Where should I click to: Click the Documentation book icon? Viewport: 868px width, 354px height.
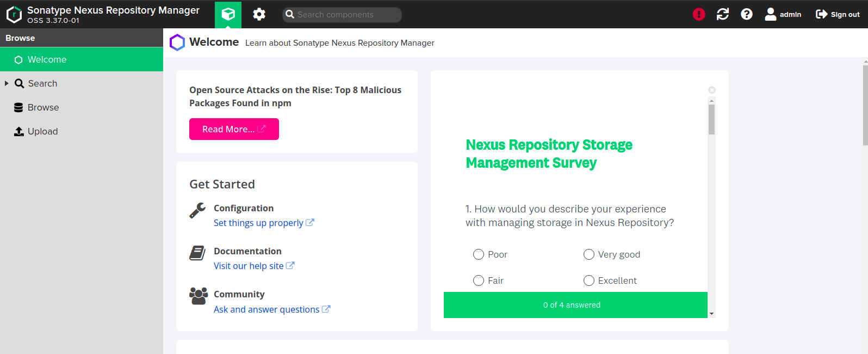[197, 253]
